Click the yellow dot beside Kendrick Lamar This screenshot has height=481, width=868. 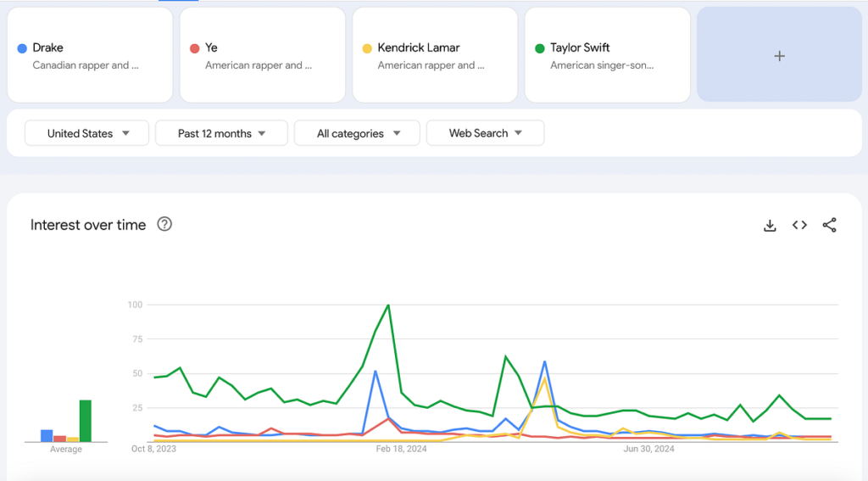(x=367, y=48)
